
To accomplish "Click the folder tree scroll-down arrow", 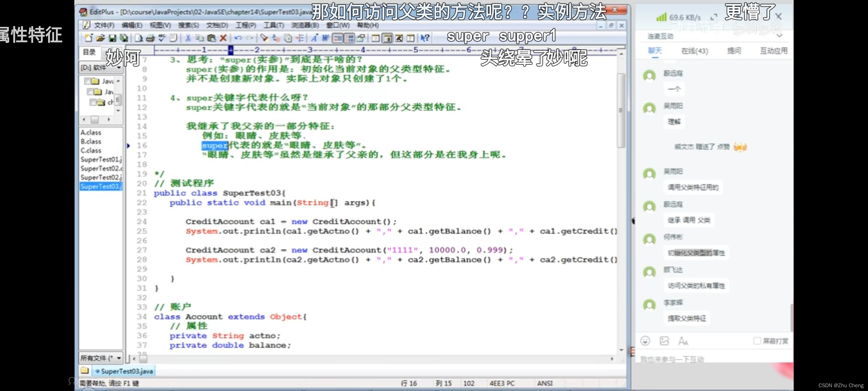I will click(x=118, y=111).
